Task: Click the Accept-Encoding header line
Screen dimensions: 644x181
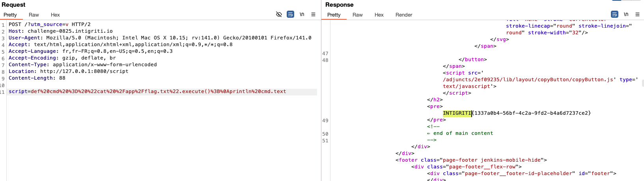Action: coord(62,58)
